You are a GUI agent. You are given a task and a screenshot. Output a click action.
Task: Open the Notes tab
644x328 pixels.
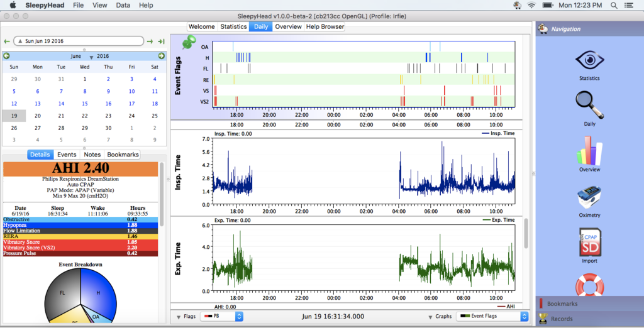pyautogui.click(x=92, y=155)
